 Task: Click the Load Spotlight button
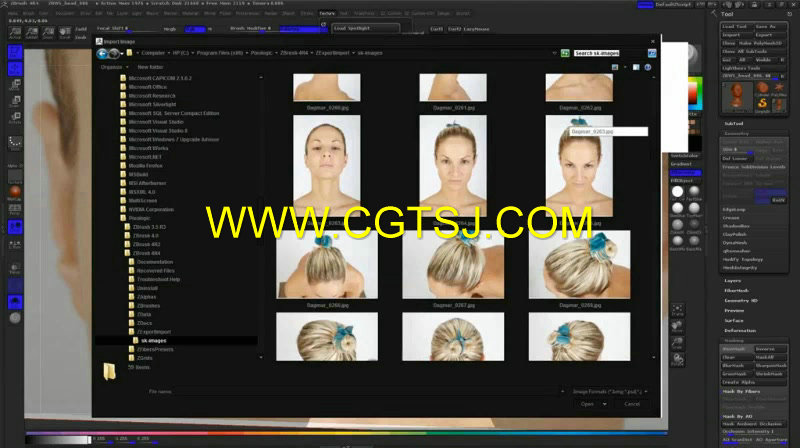[x=365, y=29]
